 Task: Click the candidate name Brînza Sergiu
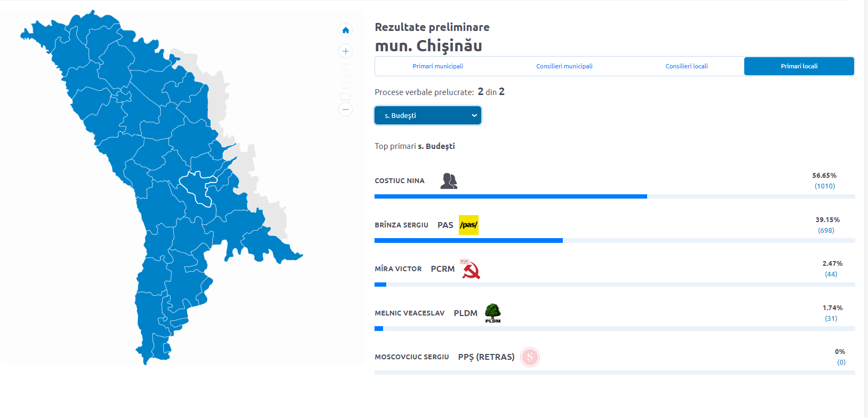point(401,225)
